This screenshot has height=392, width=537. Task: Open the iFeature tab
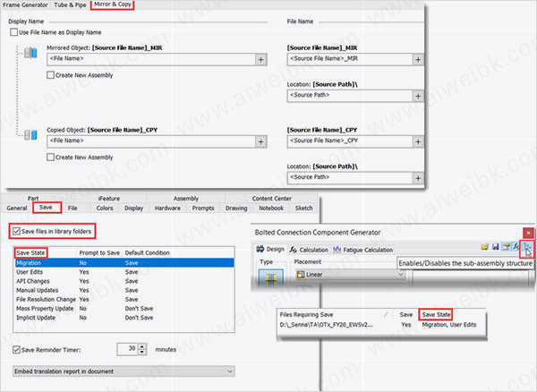point(109,198)
